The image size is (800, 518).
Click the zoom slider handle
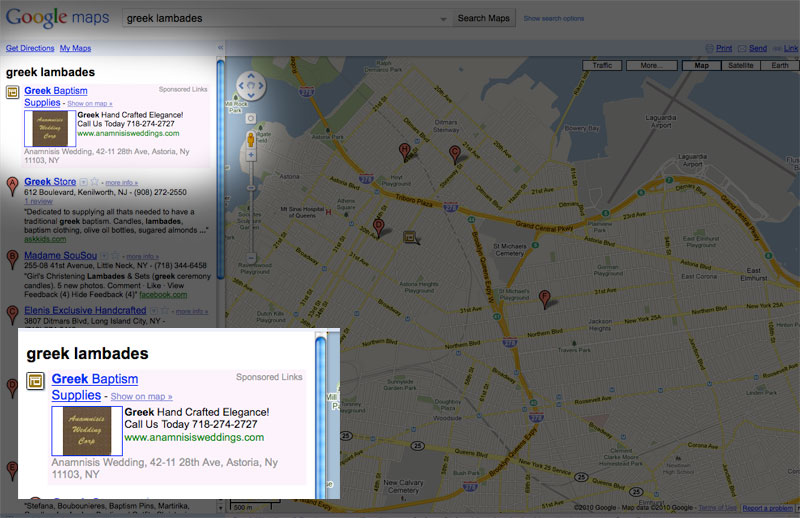[x=251, y=188]
